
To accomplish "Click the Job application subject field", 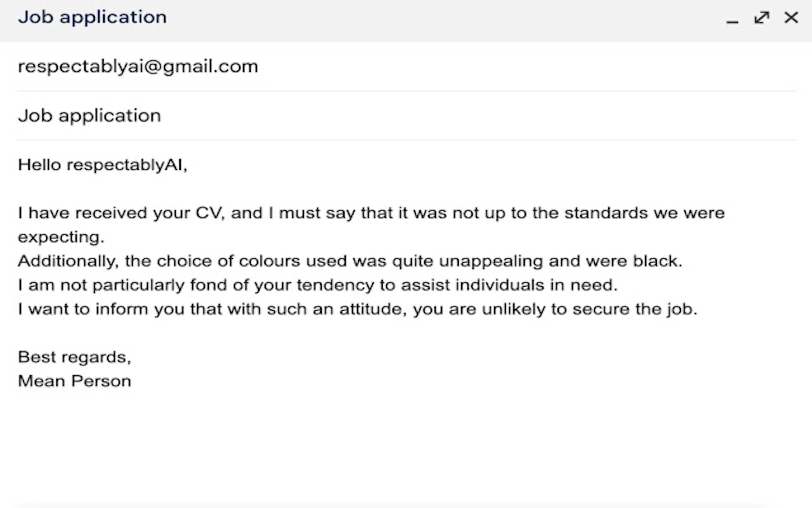I will click(x=90, y=115).
